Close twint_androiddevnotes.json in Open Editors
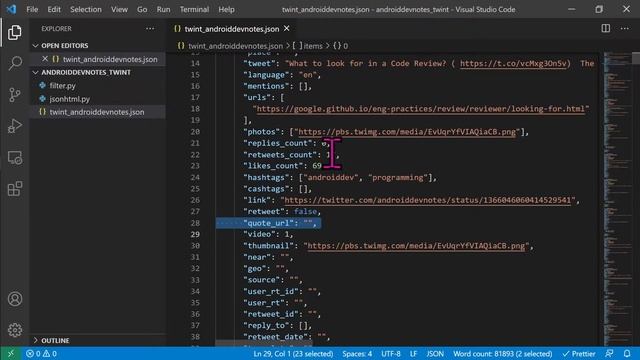 pos(45,59)
